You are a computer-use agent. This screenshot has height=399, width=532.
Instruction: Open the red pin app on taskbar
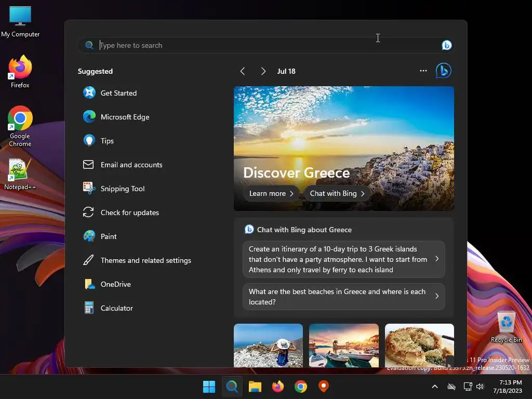click(323, 387)
